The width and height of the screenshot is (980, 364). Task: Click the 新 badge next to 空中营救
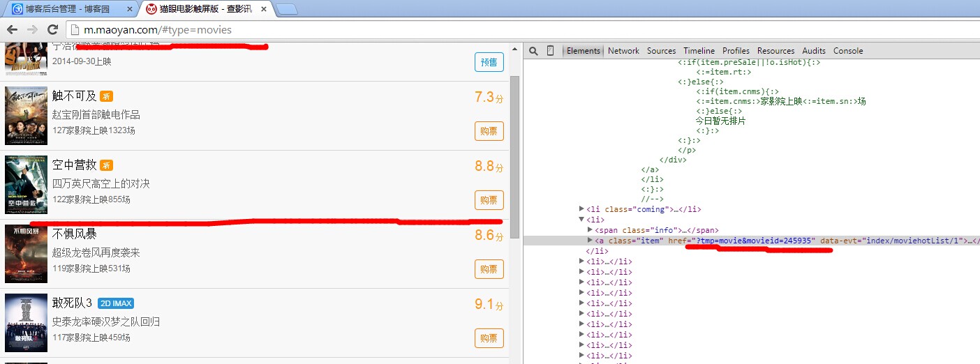(106, 165)
